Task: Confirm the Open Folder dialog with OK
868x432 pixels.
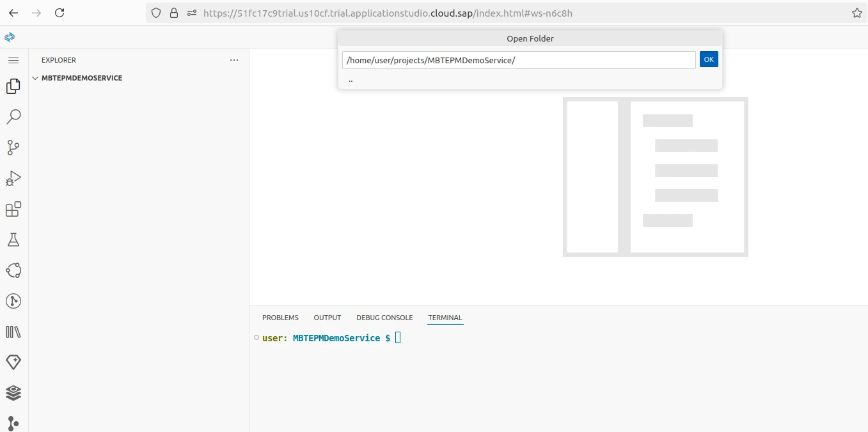Action: (709, 59)
